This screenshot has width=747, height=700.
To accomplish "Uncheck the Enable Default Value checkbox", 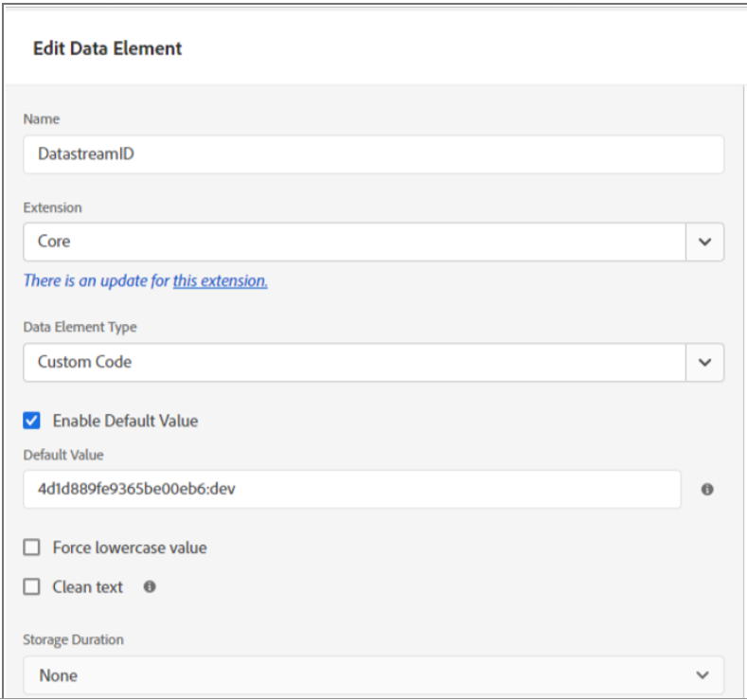I will click(32, 421).
